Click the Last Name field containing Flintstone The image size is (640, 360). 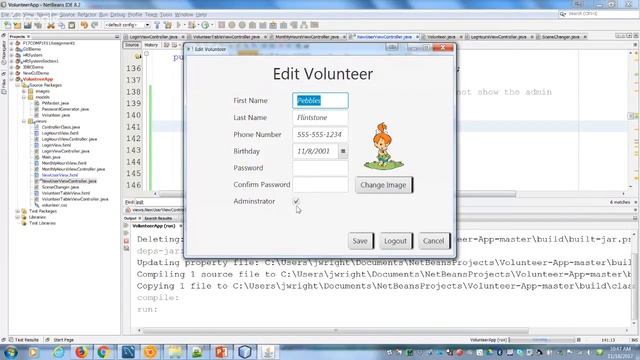pos(320,118)
